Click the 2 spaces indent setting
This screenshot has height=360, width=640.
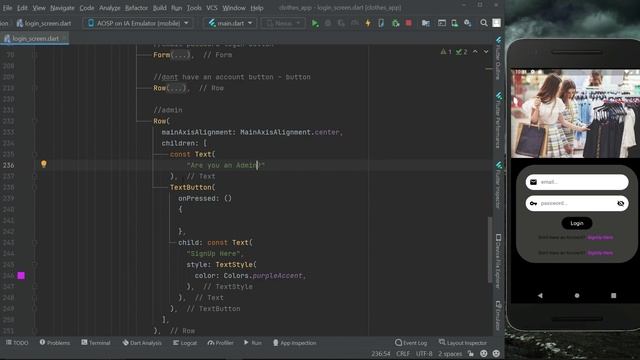[x=450, y=354]
